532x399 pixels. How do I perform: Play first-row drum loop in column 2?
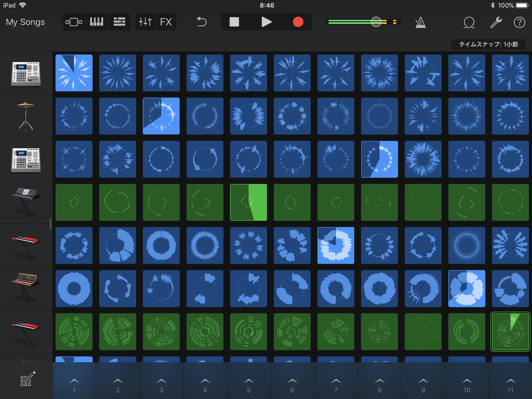tap(118, 73)
